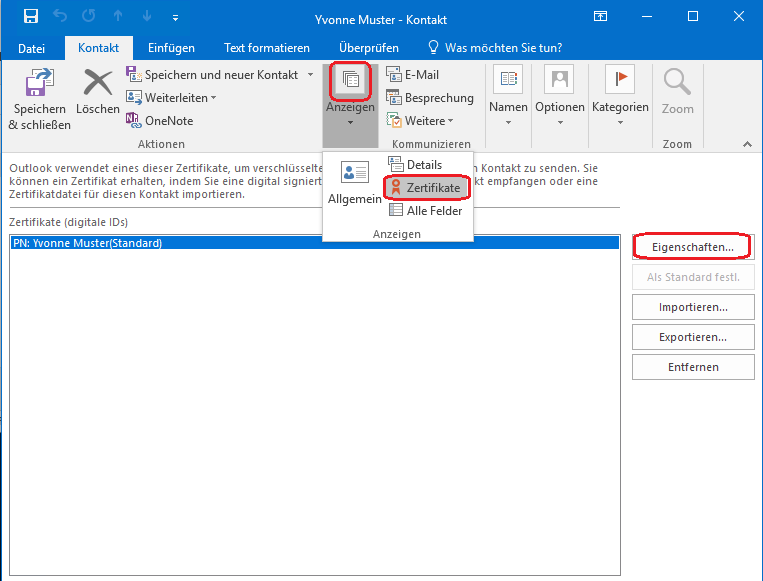Select Zertifikate in the Anzeigen menu

[x=426, y=187]
